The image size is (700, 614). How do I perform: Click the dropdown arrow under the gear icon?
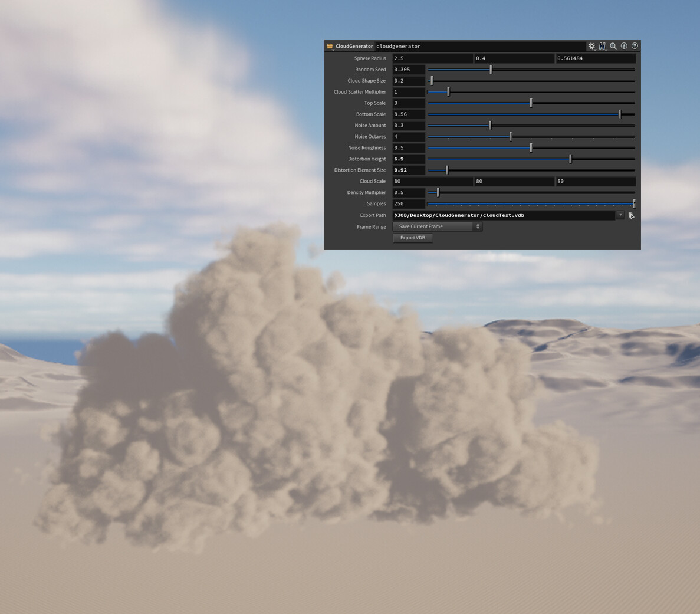point(595,50)
